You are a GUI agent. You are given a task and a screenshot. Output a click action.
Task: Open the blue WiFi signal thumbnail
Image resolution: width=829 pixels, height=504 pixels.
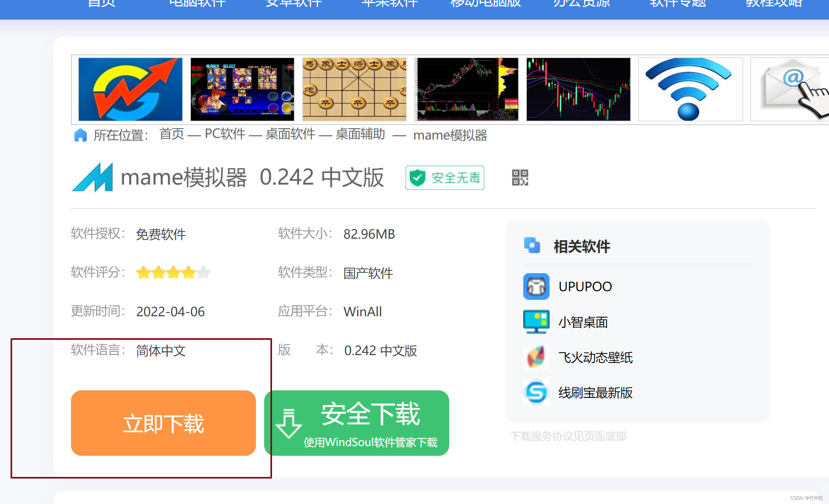[x=690, y=89]
